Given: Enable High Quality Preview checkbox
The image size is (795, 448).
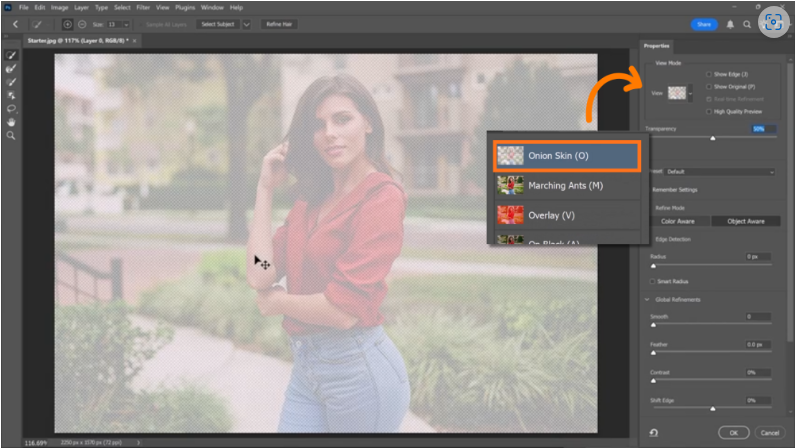Looking at the screenshot, I should coord(709,111).
